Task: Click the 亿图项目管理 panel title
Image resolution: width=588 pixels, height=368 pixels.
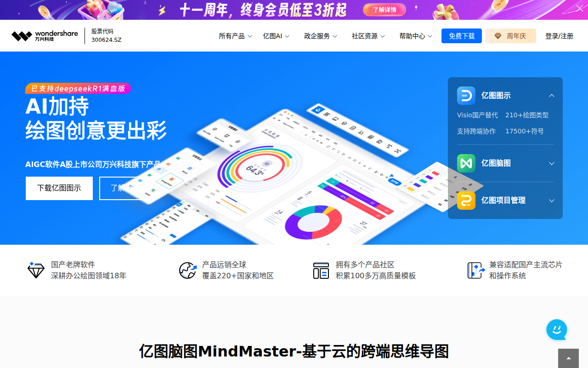Action: [503, 201]
